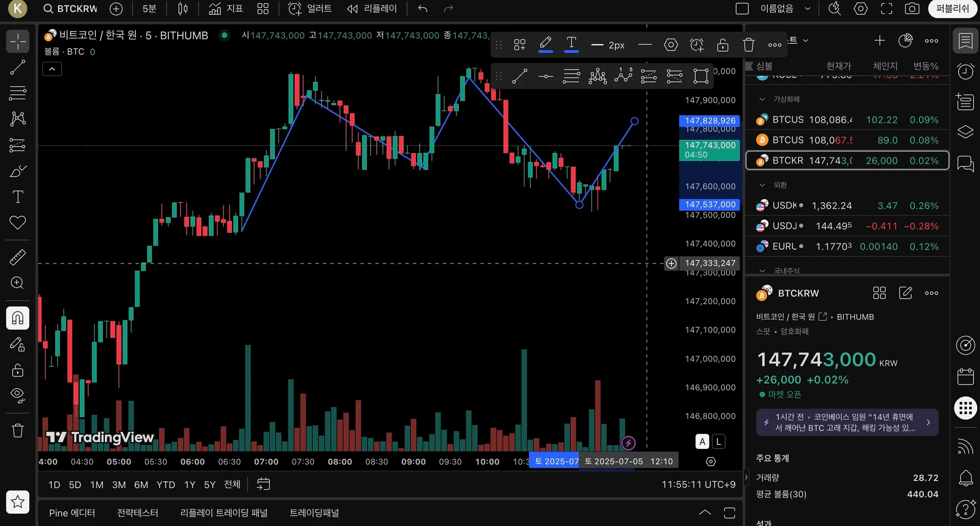Viewport: 980px width, 526px height.
Task: Collapse the chart legend arrow
Action: (52, 69)
